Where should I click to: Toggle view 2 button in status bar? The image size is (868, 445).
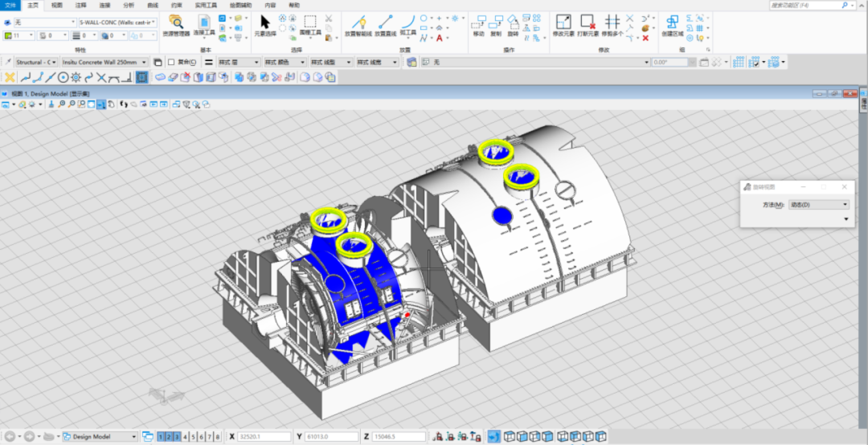point(169,437)
